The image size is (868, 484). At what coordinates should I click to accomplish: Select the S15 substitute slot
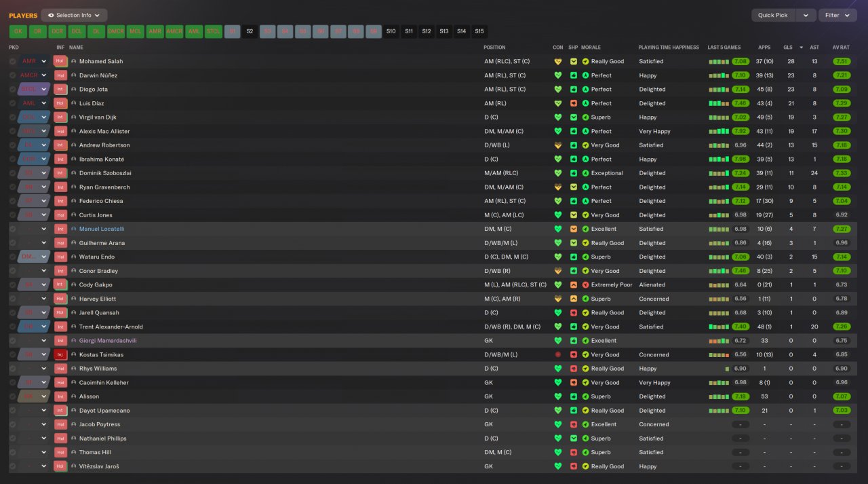[479, 31]
